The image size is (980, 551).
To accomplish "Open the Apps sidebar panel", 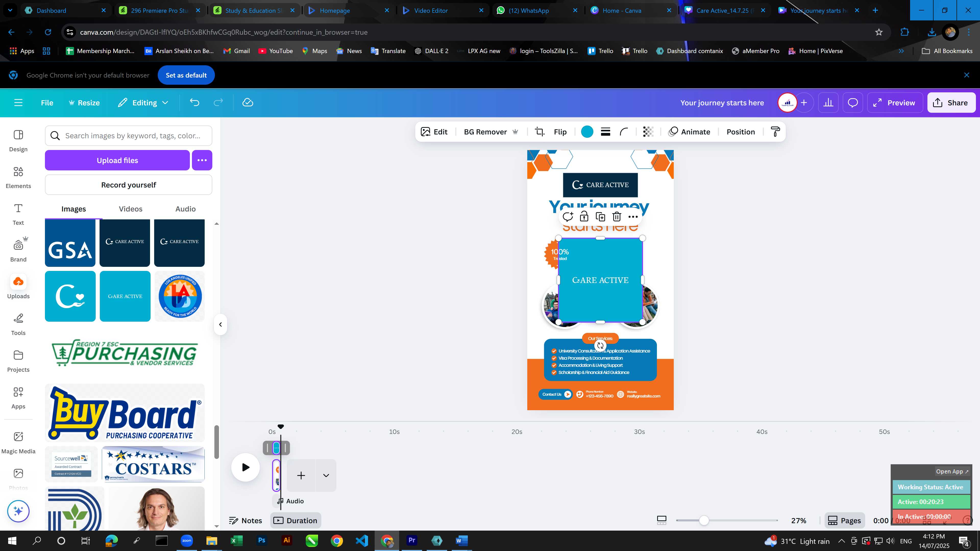I will tap(18, 398).
